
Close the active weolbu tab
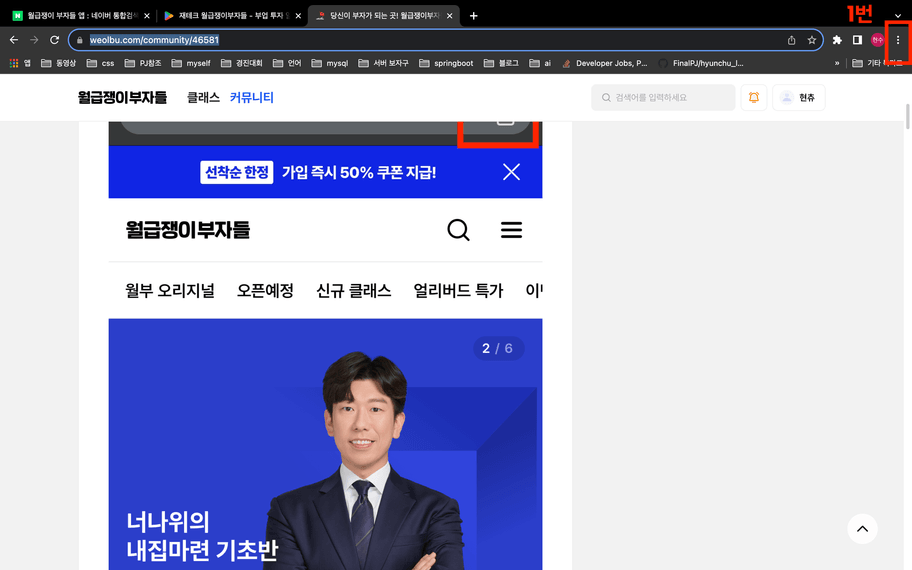click(x=450, y=16)
